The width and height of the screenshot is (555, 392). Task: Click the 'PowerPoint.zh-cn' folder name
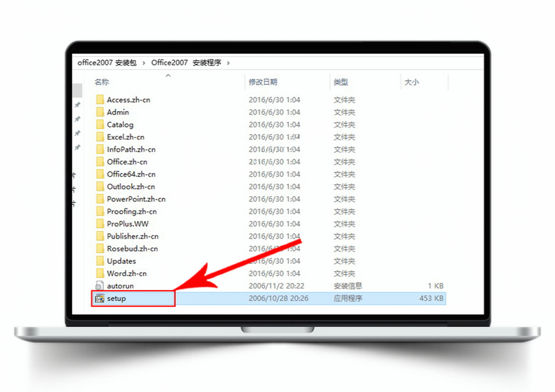click(x=136, y=199)
